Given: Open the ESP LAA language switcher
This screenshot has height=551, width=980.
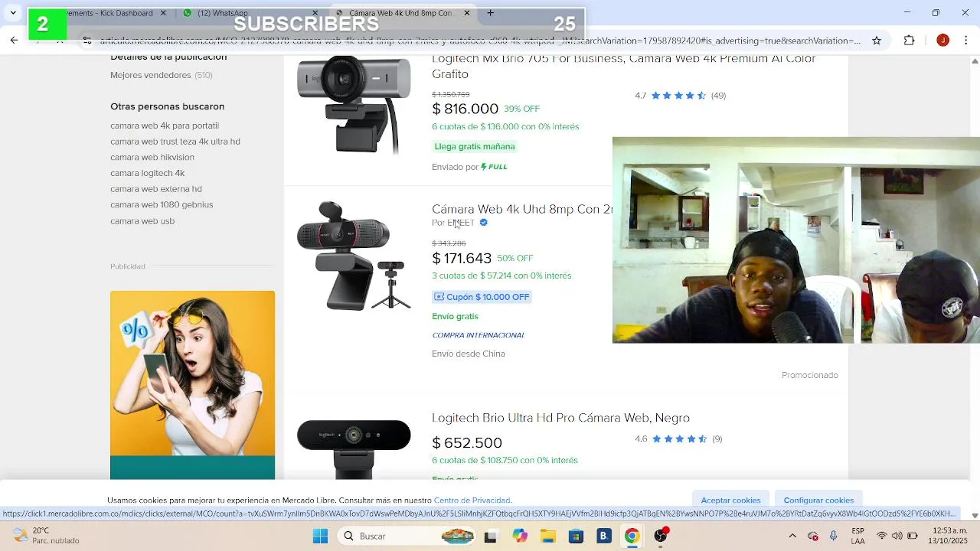Looking at the screenshot, I should coord(857,536).
